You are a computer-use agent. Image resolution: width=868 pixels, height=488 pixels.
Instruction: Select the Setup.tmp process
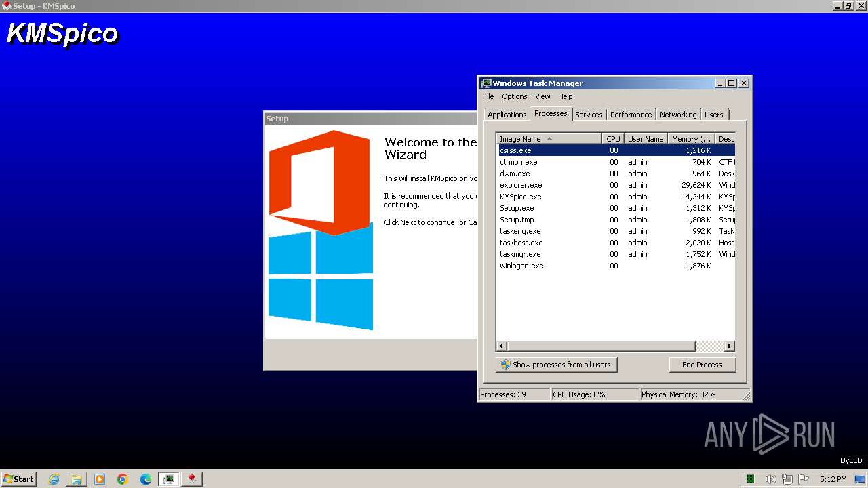point(616,220)
